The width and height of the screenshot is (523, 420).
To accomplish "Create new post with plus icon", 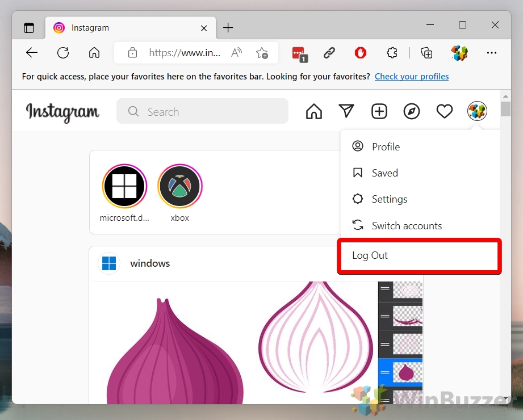I will (x=379, y=111).
